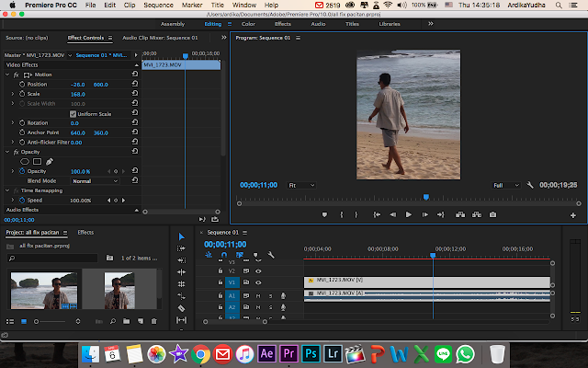
Task: Click the timeline playhead in the ruler
Action: [x=433, y=256]
